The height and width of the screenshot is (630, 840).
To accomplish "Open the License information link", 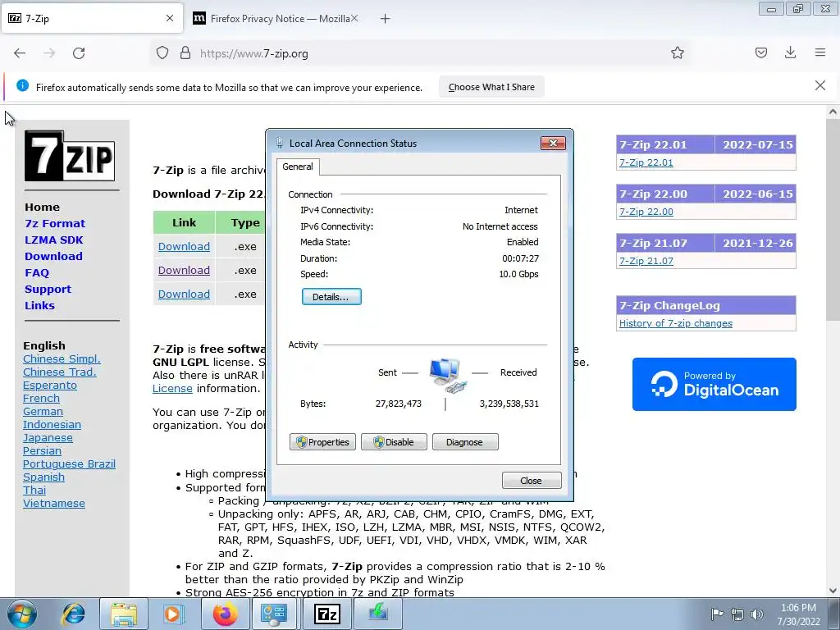I will (x=172, y=388).
